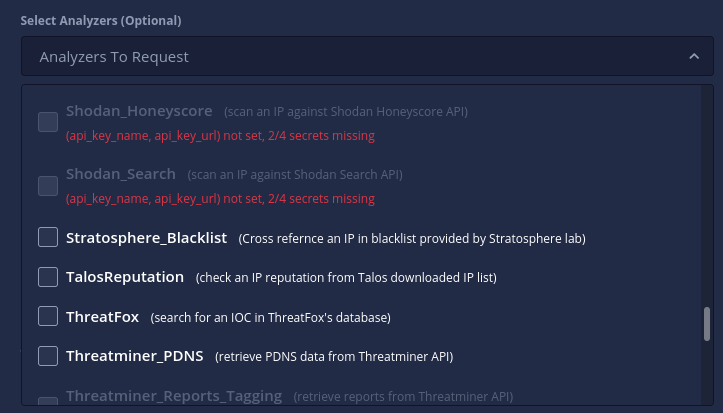Click the Select Analyzers (Optional) heading
Screen dimensions: 723x413
[101, 21]
